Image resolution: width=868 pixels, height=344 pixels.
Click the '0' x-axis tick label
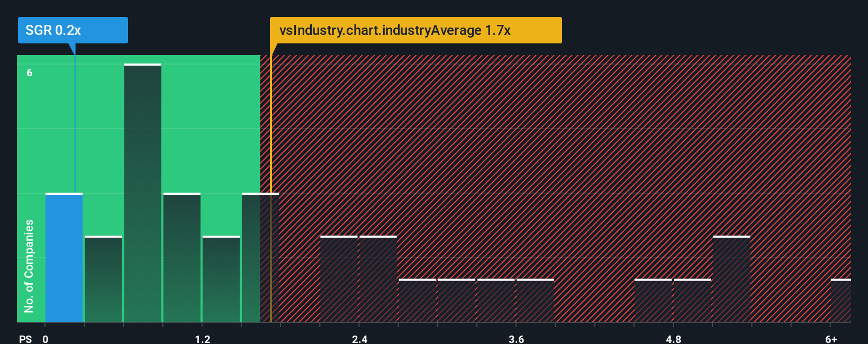click(46, 339)
